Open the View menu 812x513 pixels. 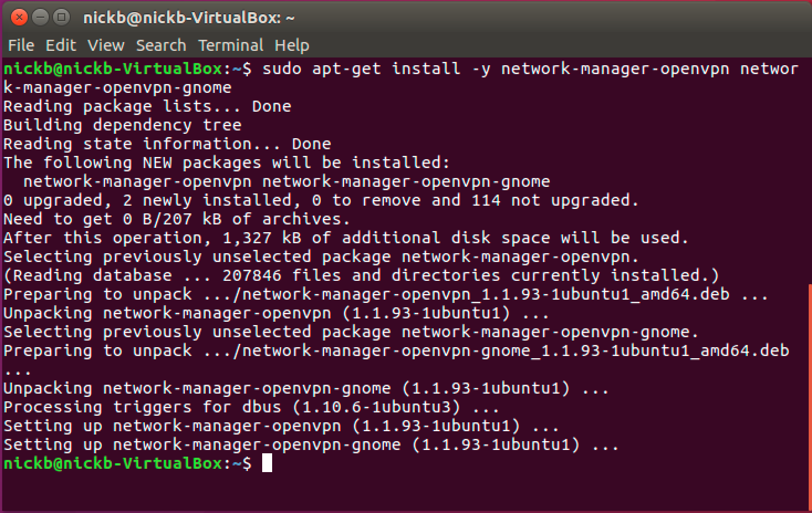[106, 45]
